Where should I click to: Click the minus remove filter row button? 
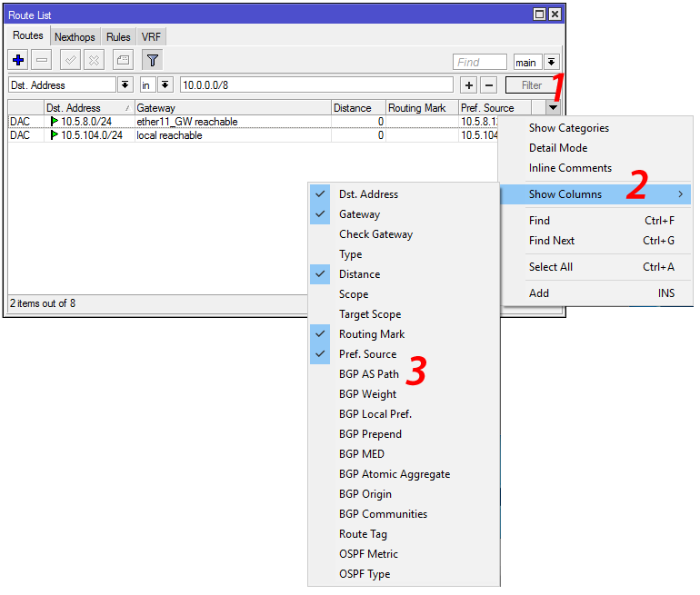pos(488,84)
